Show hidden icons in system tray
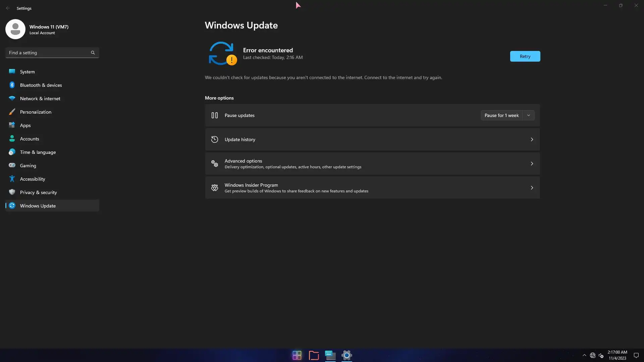 pos(584,355)
